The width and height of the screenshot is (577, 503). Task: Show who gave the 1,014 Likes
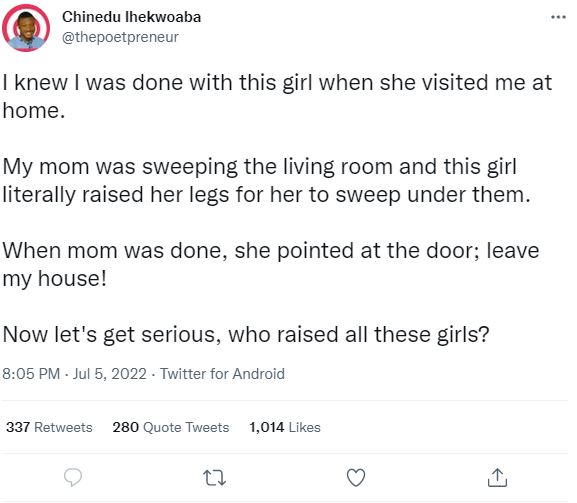(x=285, y=427)
